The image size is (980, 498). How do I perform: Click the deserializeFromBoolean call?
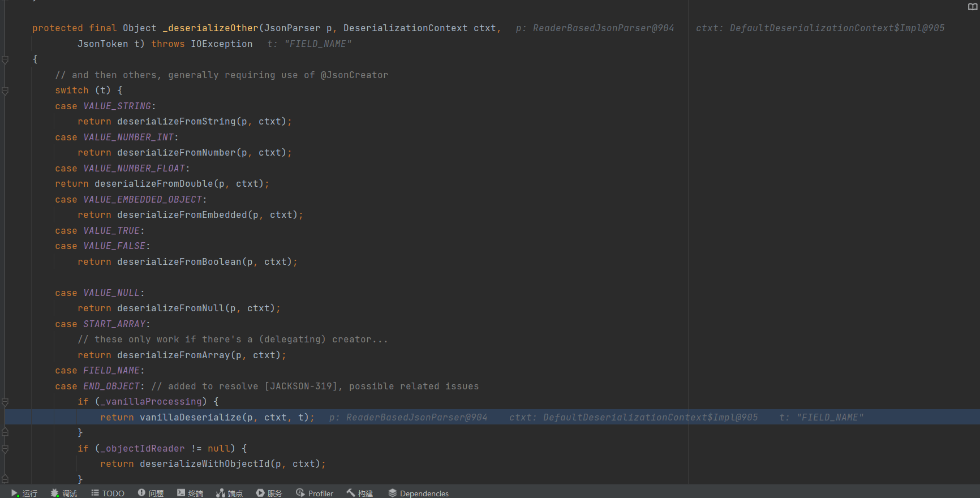click(x=179, y=261)
